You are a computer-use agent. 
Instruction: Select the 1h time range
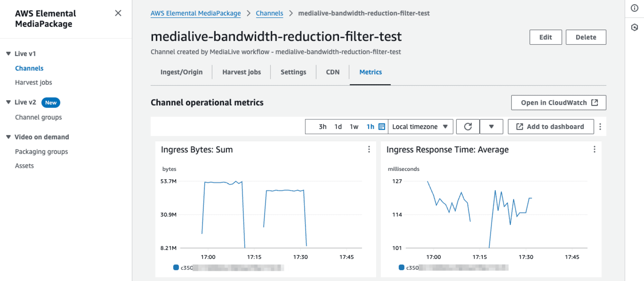coord(370,126)
